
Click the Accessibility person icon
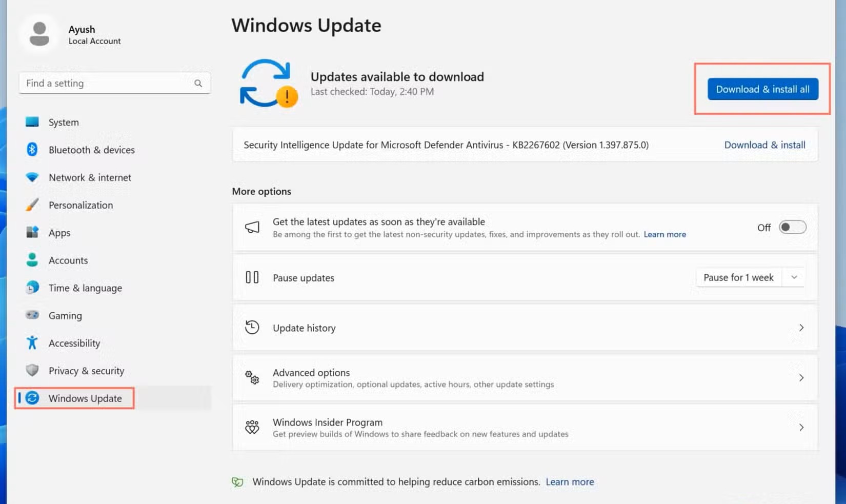coord(32,342)
